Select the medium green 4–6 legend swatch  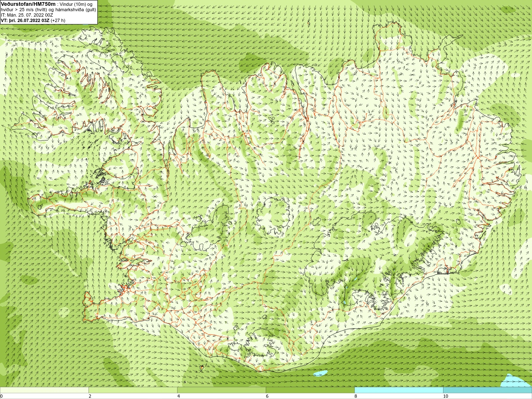pyautogui.click(x=222, y=390)
